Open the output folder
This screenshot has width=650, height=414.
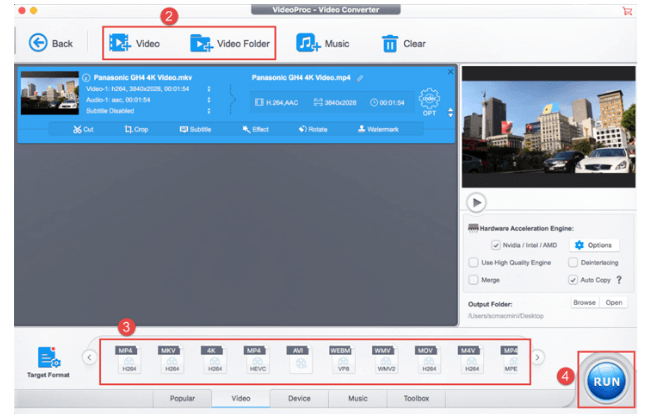(x=614, y=303)
